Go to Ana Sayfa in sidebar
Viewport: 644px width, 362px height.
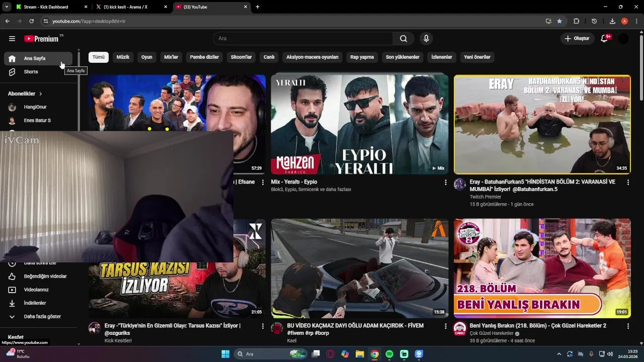point(38,58)
